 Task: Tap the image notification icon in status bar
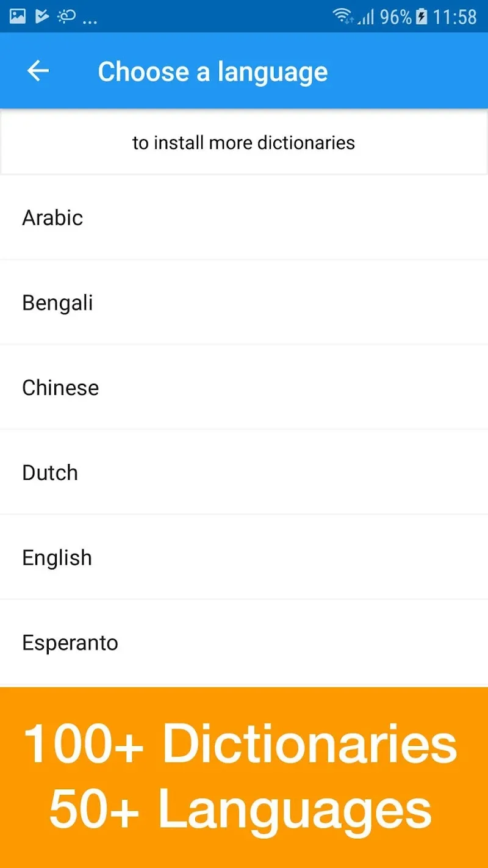(x=18, y=16)
